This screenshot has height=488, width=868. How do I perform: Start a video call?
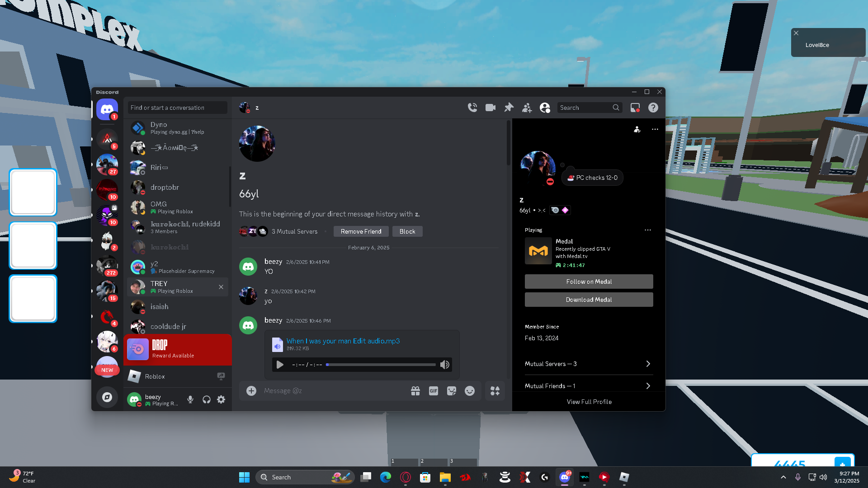[491, 108]
